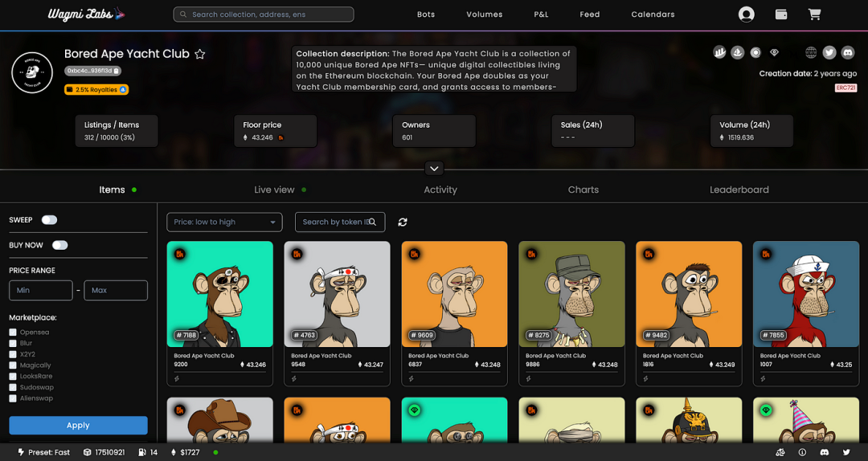The image size is (868, 461).
Task: Open ape #4763 thumbnail
Action: (337, 294)
